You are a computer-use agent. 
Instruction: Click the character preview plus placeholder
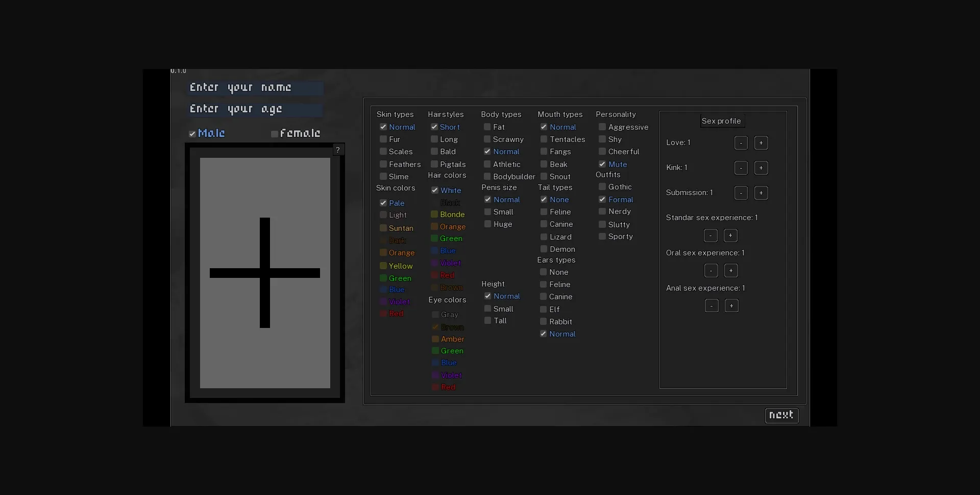[264, 273]
